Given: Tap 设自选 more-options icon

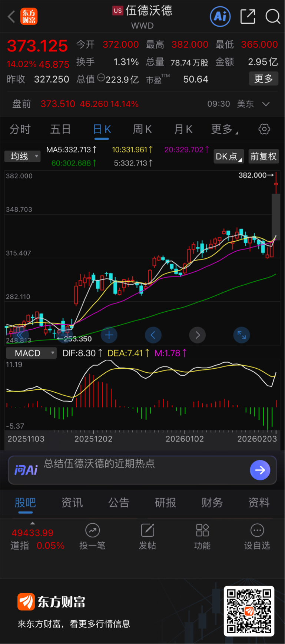Looking at the screenshot, I should click(257, 530).
